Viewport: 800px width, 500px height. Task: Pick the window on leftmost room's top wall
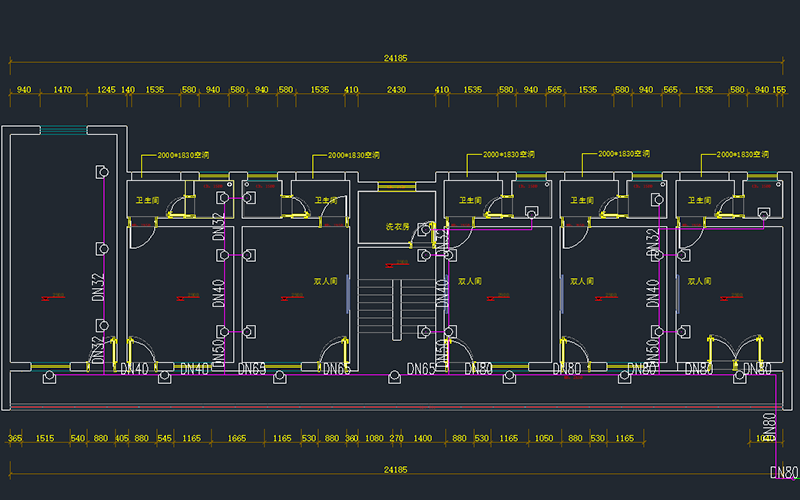[64, 129]
